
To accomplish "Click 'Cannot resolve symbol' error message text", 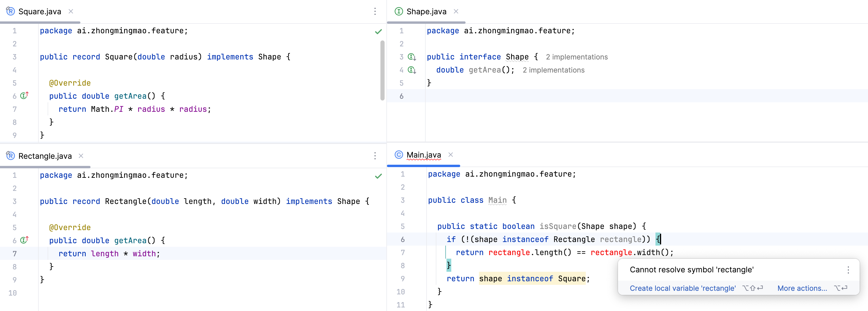I will coord(691,270).
